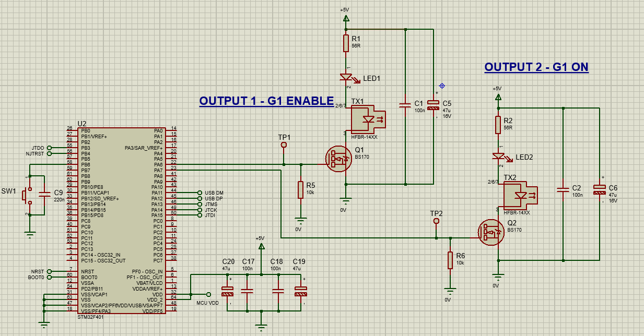The width and height of the screenshot is (644, 336).
Task: Click the TX2 HFBR-14XX transmitter component
Action: 520,195
